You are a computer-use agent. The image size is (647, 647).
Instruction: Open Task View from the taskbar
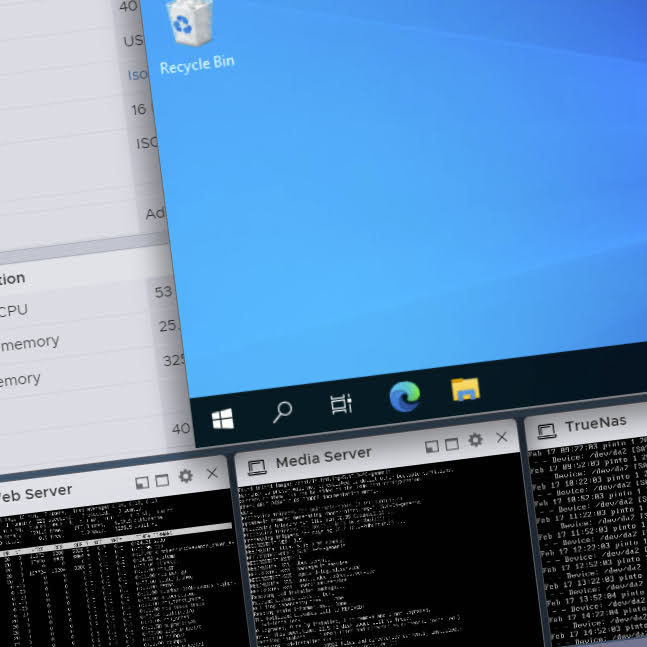pos(341,404)
